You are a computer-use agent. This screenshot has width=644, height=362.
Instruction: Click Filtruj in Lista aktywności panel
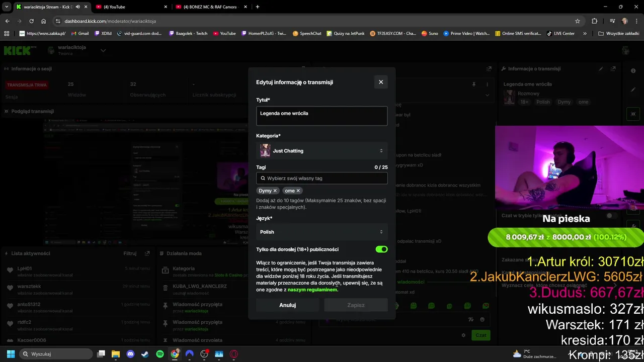(130, 253)
